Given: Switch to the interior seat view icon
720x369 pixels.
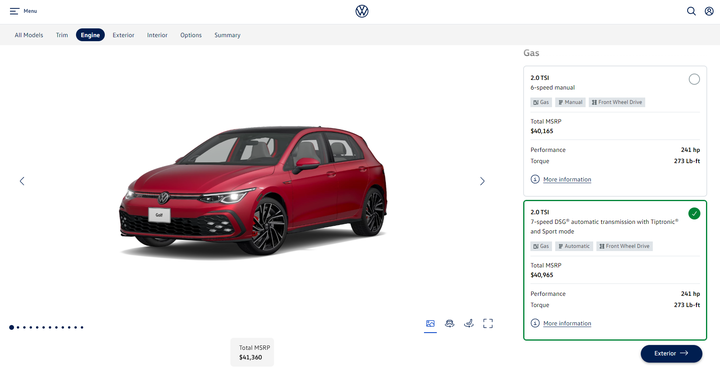Looking at the screenshot, I should [x=469, y=324].
